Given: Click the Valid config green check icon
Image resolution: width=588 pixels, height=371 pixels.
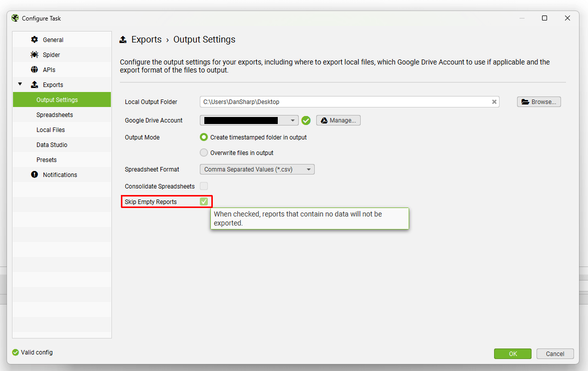Looking at the screenshot, I should click(x=15, y=352).
